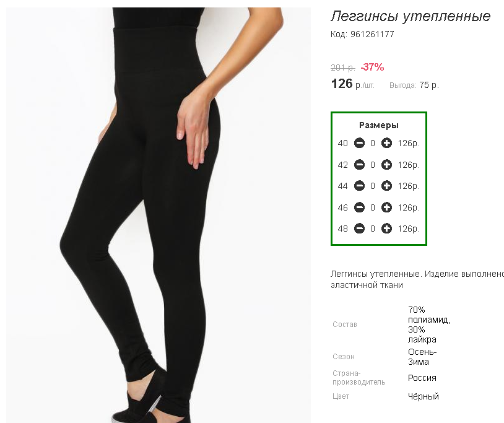Screen dimensions: 504x423
Task: Click minus icon for size 42
Action: click(x=359, y=165)
